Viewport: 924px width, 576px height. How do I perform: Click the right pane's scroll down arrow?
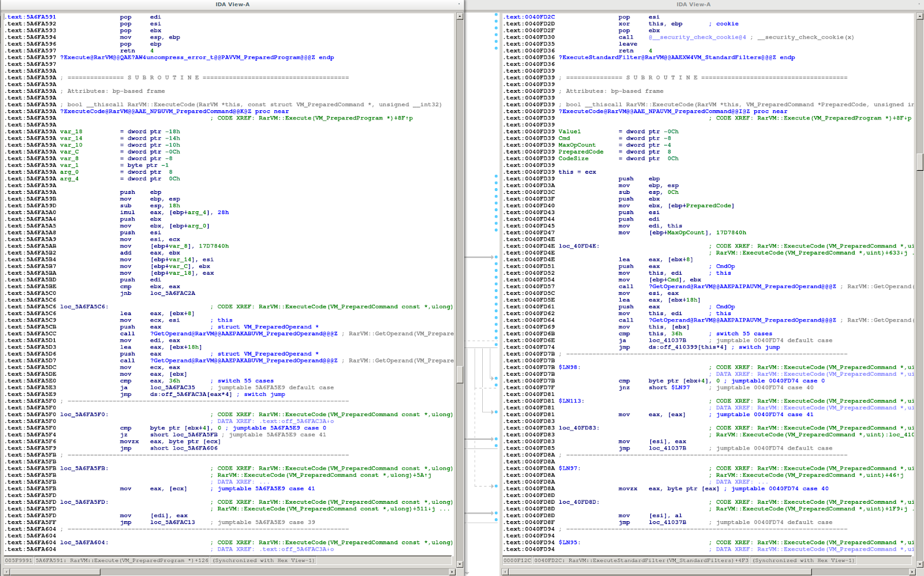pyautogui.click(x=920, y=564)
